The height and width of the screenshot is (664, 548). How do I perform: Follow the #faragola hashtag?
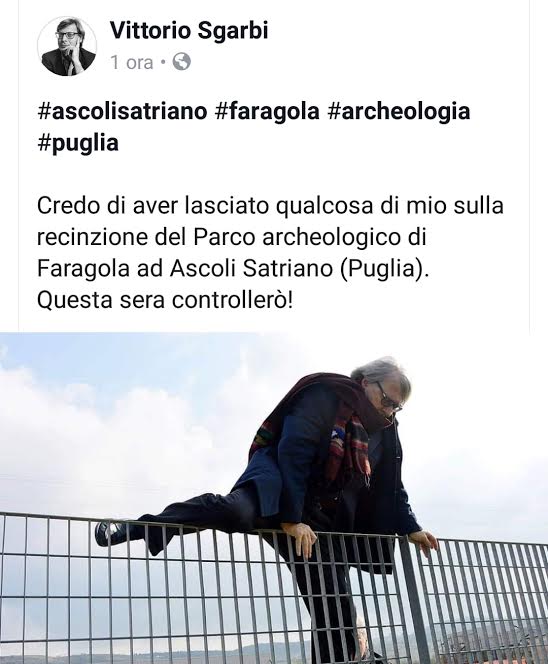(x=267, y=111)
